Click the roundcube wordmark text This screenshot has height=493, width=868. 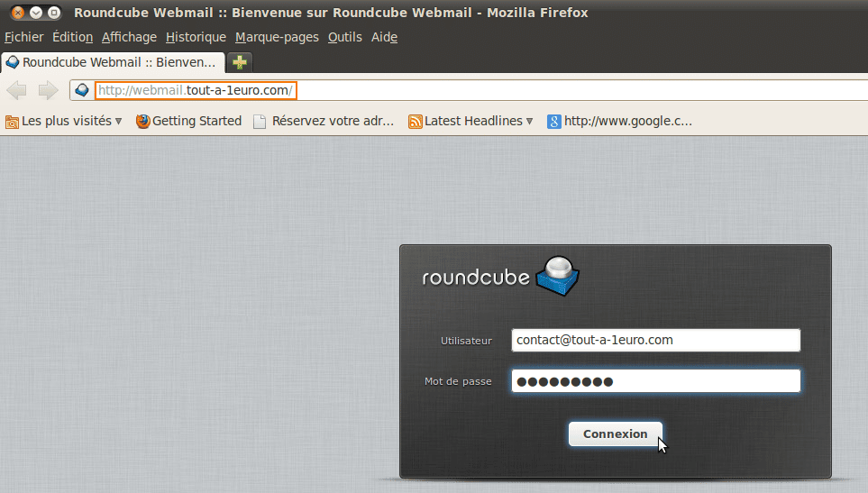(x=476, y=278)
